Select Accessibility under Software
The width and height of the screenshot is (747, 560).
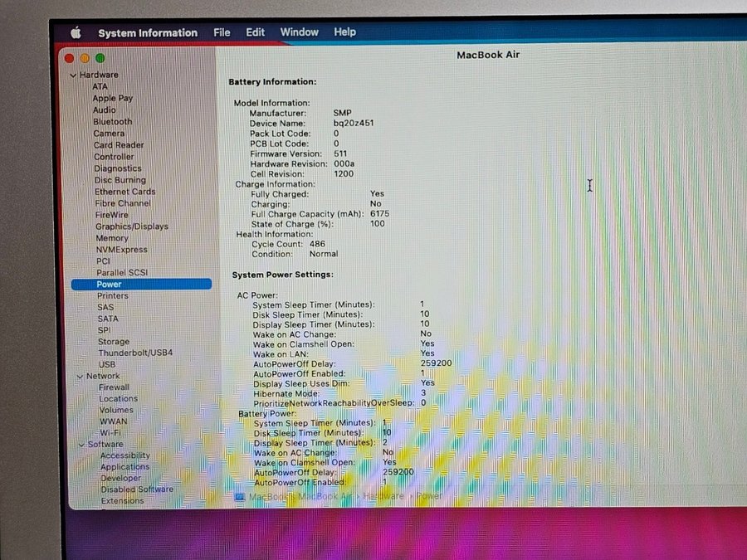(x=125, y=455)
